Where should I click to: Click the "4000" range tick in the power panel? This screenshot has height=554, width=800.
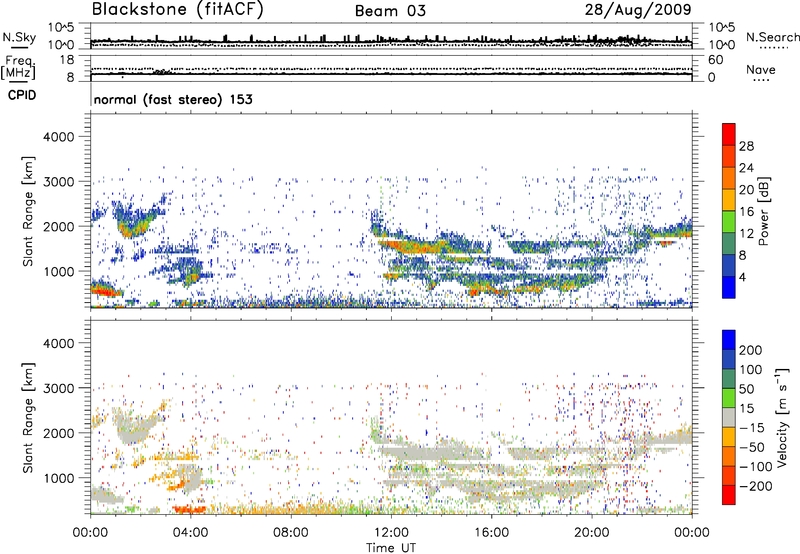click(x=58, y=137)
